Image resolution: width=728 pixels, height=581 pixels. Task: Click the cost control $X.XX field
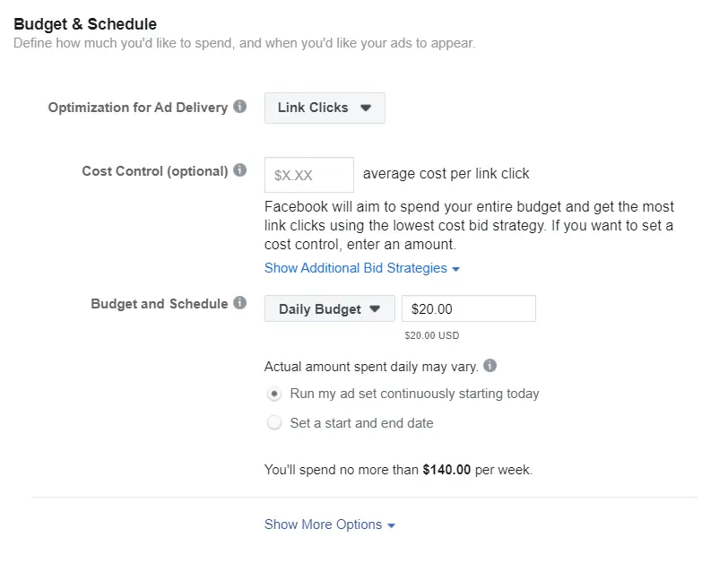pos(309,175)
